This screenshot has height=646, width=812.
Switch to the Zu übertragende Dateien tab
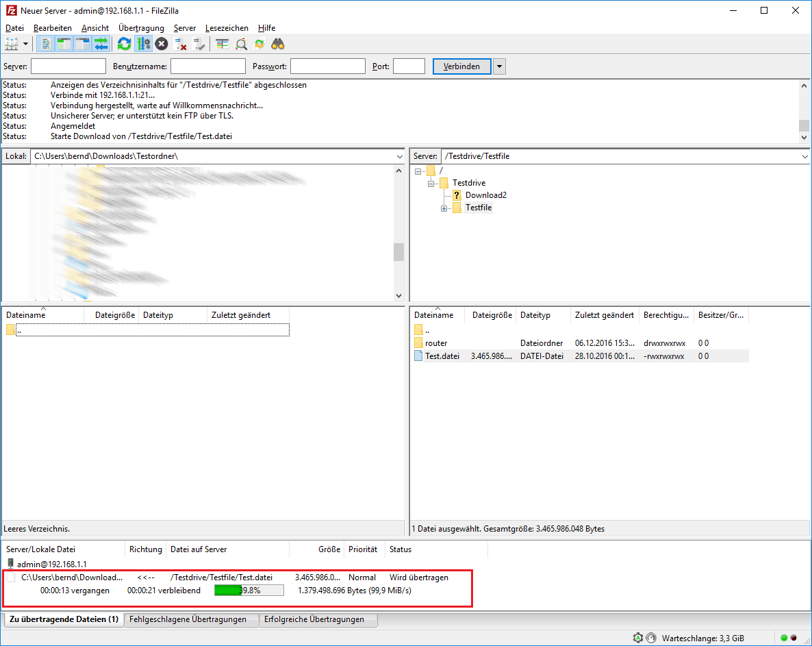click(x=64, y=619)
